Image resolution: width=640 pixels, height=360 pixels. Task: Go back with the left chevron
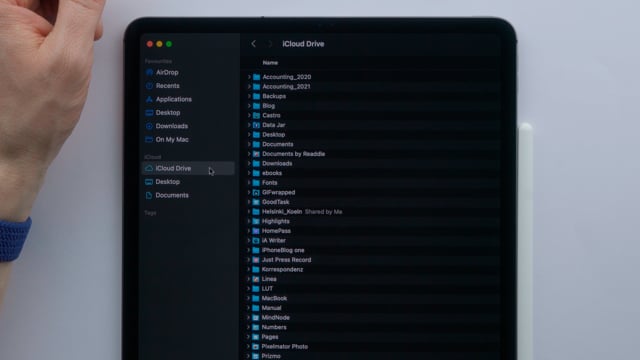pos(253,44)
